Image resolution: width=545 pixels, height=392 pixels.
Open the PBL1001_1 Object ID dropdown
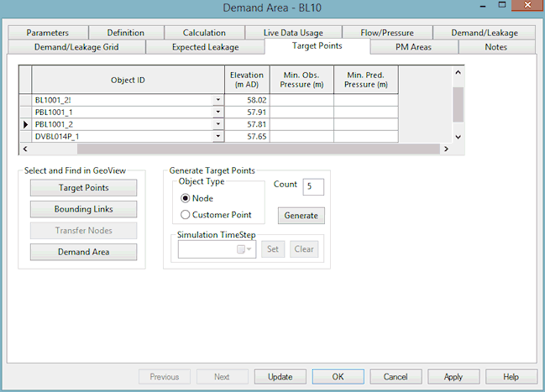pos(218,112)
